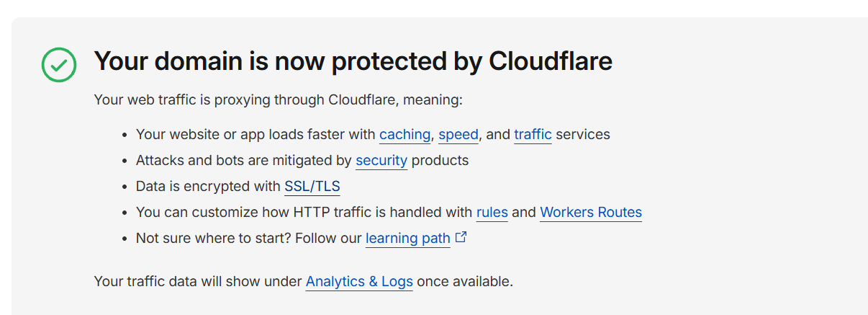Open the security products link
Screen dimensions: 868x315
click(381, 160)
